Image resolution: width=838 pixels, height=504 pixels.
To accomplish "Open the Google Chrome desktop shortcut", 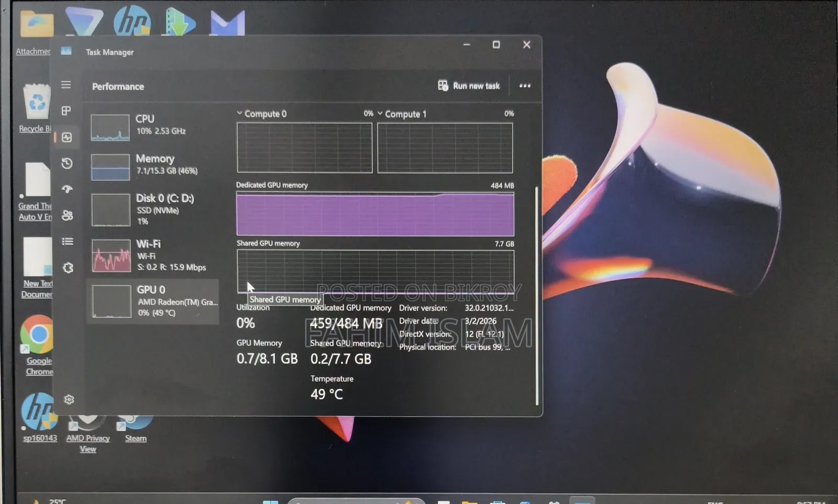I will 39,345.
